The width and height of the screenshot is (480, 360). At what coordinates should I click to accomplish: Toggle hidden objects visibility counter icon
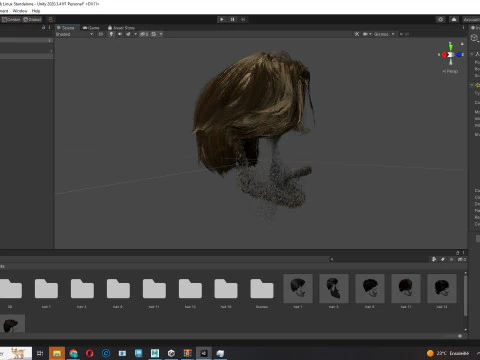[x=144, y=34]
